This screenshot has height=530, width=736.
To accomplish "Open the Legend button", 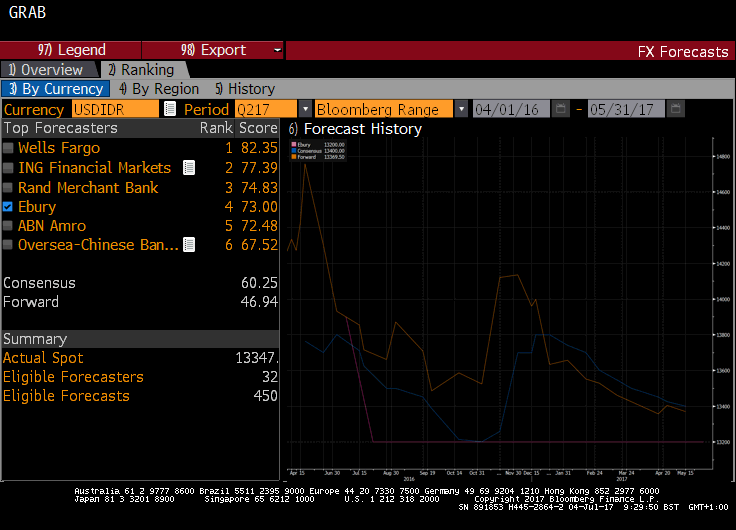I will click(x=70, y=50).
